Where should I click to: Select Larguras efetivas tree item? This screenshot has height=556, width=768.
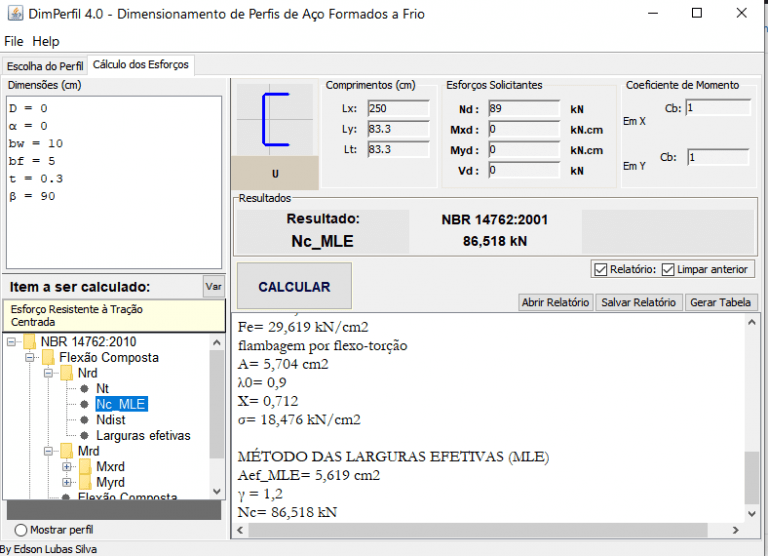[143, 435]
